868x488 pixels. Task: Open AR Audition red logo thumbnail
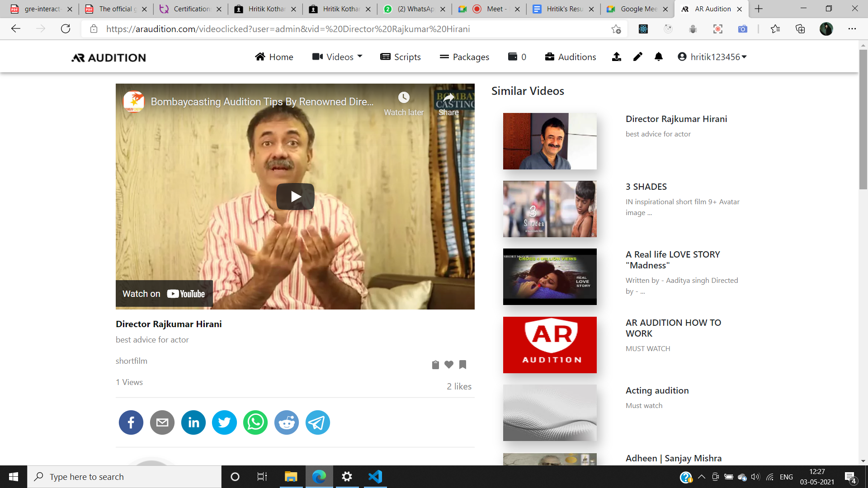[x=550, y=345]
